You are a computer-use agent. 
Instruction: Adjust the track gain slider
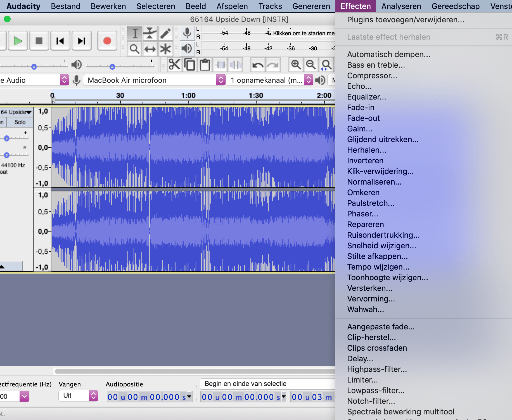(x=7, y=138)
